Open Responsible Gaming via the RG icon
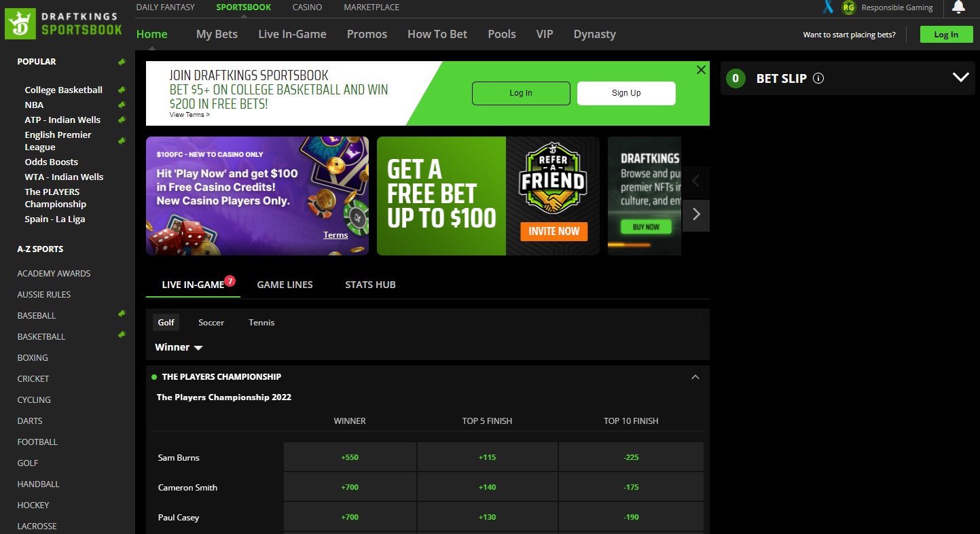Viewport: 980px width, 534px height. pos(848,7)
